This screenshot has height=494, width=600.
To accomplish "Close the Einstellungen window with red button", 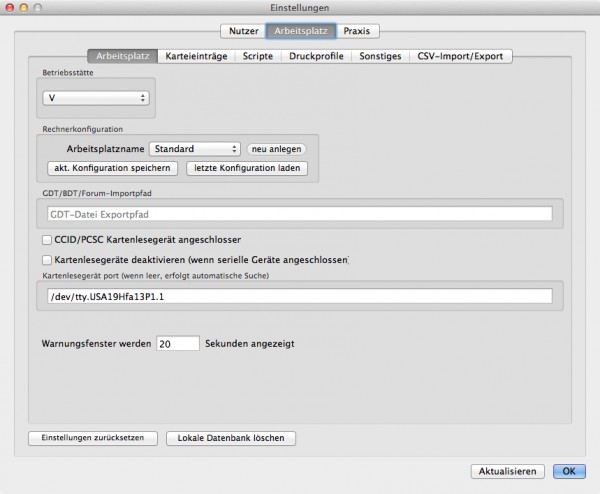I will pyautogui.click(x=10, y=7).
